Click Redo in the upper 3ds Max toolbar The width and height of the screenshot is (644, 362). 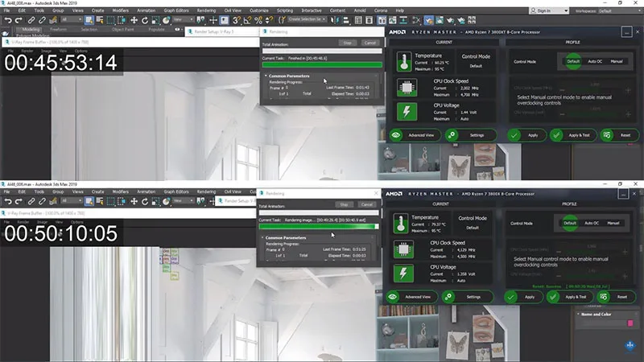(19, 19)
